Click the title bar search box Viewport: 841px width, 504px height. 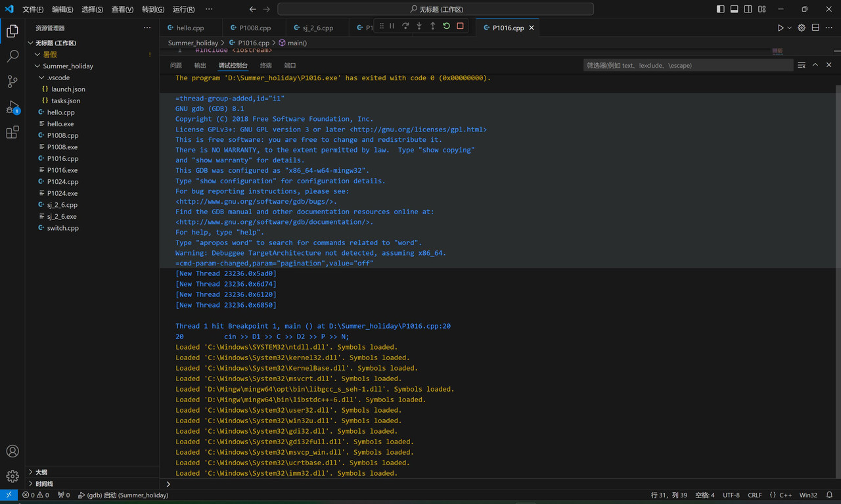point(436,9)
